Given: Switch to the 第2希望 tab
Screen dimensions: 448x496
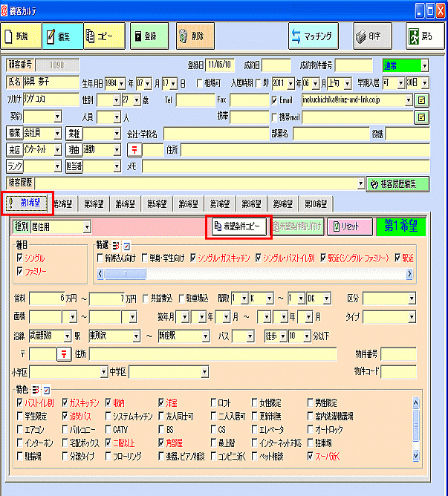Looking at the screenshot, I should click(62, 204).
